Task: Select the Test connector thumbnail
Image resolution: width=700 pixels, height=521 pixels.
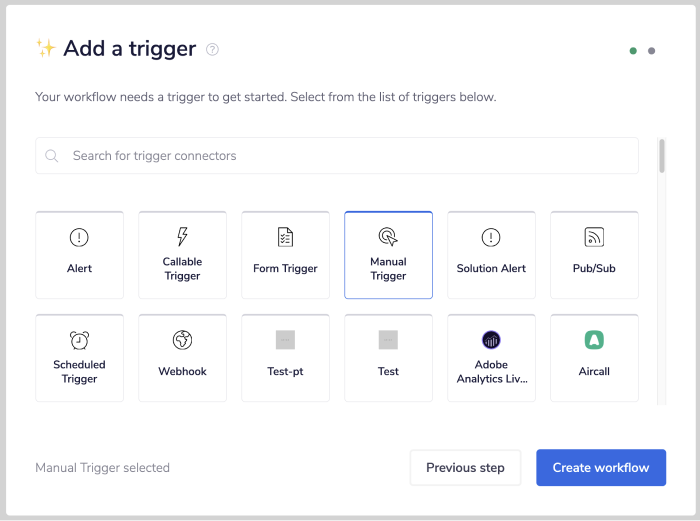Action: pos(388,340)
